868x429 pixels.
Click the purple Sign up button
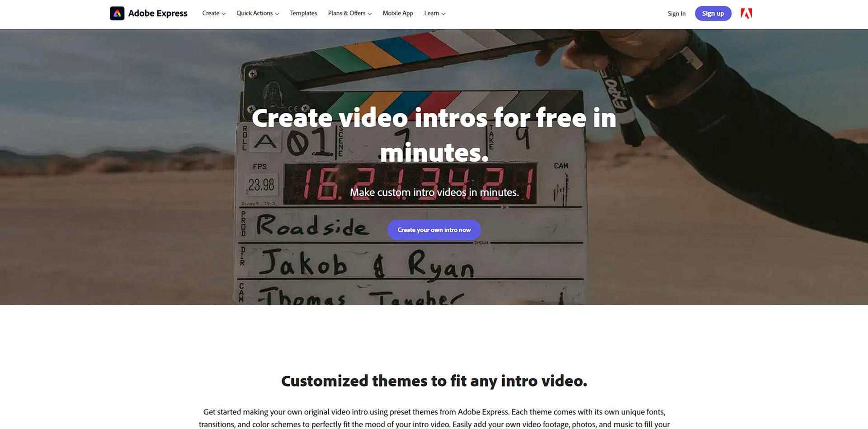tap(713, 14)
